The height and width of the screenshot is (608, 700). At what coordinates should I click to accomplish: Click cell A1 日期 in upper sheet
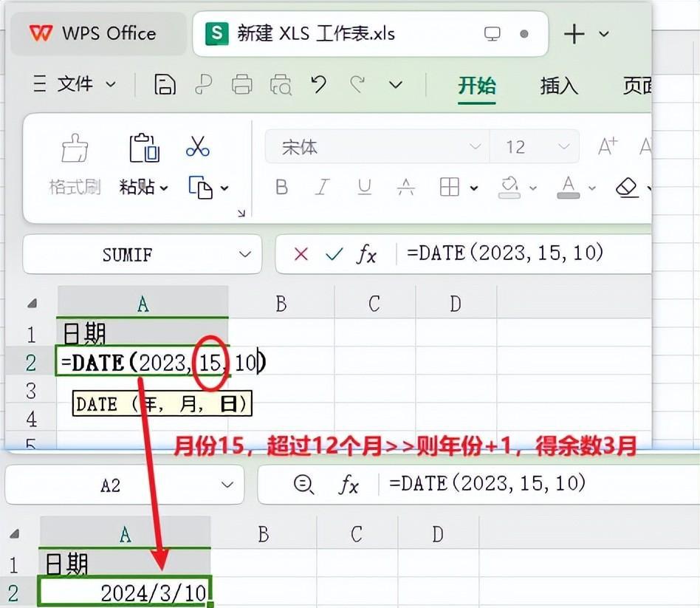143,333
